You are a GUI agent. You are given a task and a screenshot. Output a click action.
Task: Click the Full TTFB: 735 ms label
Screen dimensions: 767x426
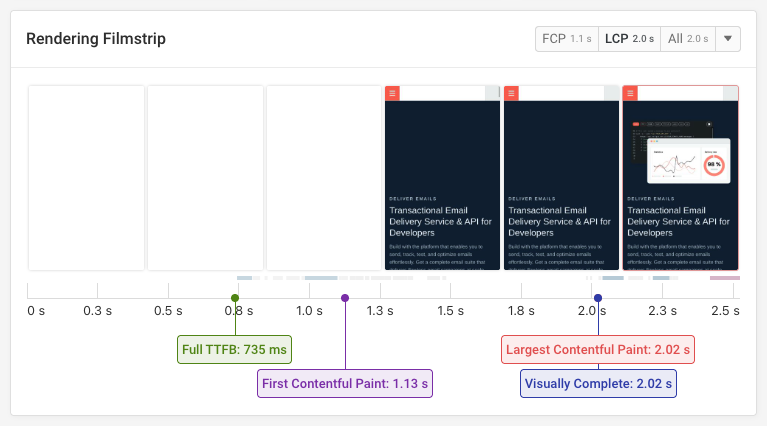pyautogui.click(x=235, y=350)
